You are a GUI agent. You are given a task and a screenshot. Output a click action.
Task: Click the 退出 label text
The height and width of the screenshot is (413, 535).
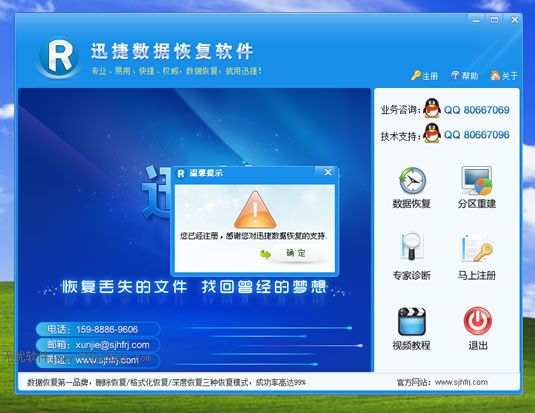tap(478, 346)
